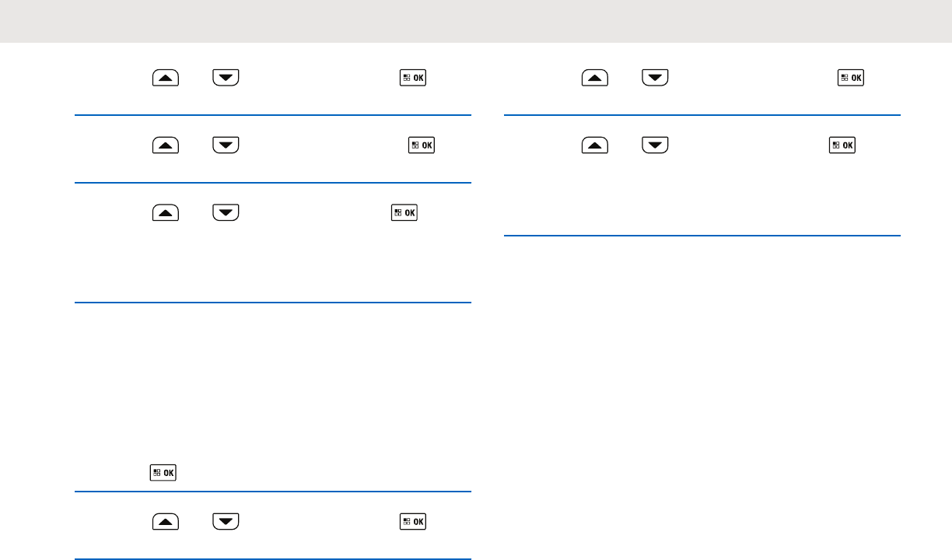Tap the down arrow in right column's second row
The image size is (952, 560).
tap(655, 145)
